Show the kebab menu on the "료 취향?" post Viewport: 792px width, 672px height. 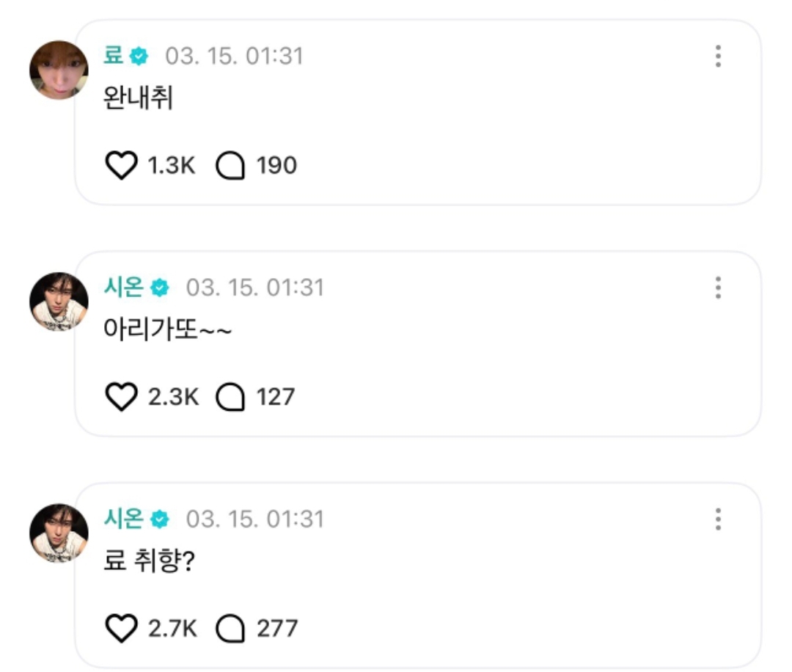pyautogui.click(x=718, y=519)
